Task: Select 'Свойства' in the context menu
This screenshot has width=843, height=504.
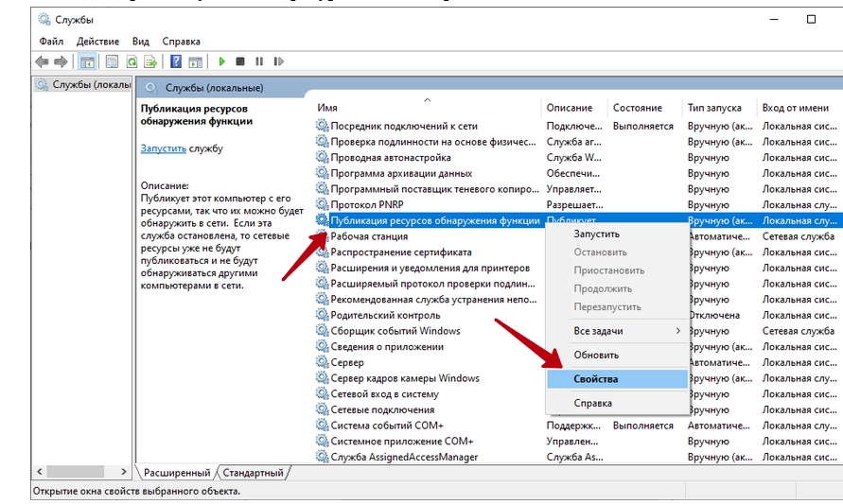Action: [x=596, y=379]
